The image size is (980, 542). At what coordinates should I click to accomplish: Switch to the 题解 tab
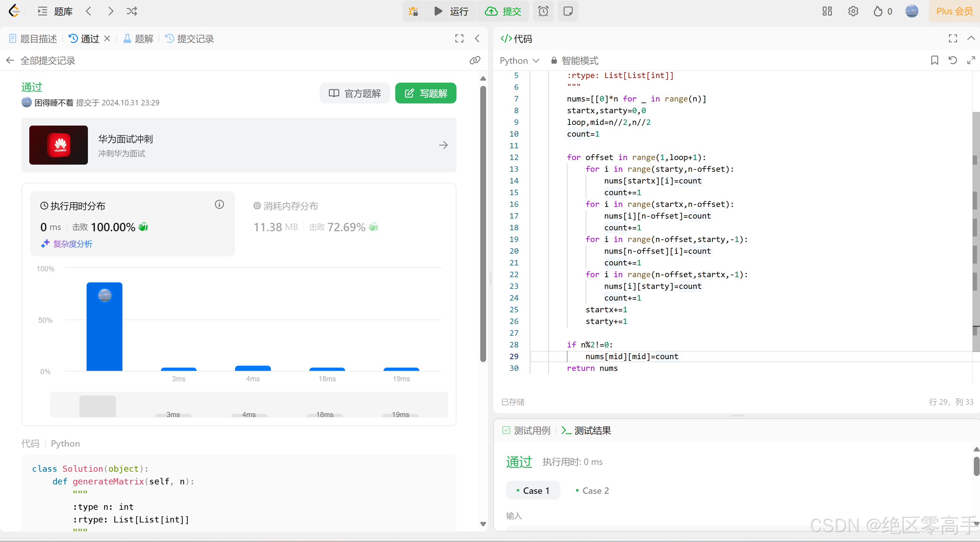(138, 38)
